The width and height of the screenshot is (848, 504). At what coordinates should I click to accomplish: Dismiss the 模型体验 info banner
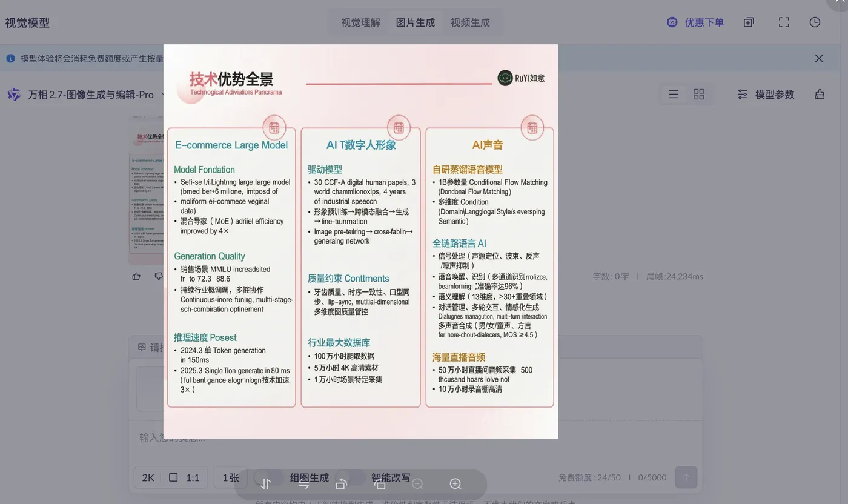coord(819,58)
